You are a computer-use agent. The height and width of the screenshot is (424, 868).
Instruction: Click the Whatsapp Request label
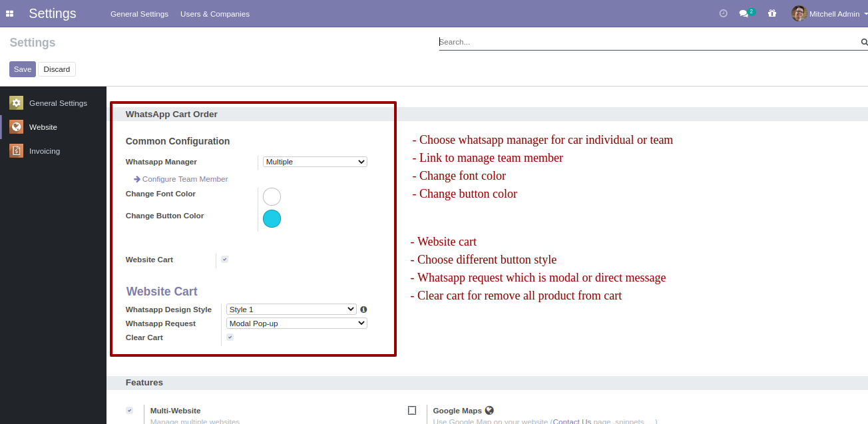[x=160, y=323]
